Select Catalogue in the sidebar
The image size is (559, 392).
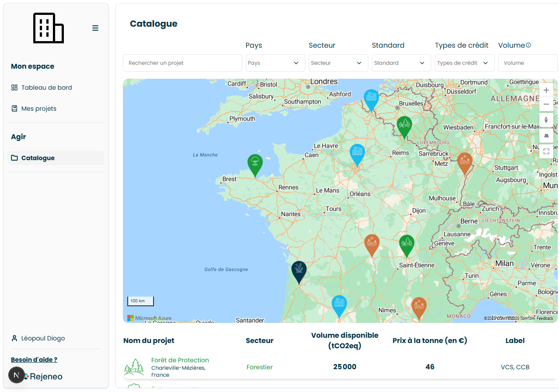(x=38, y=158)
